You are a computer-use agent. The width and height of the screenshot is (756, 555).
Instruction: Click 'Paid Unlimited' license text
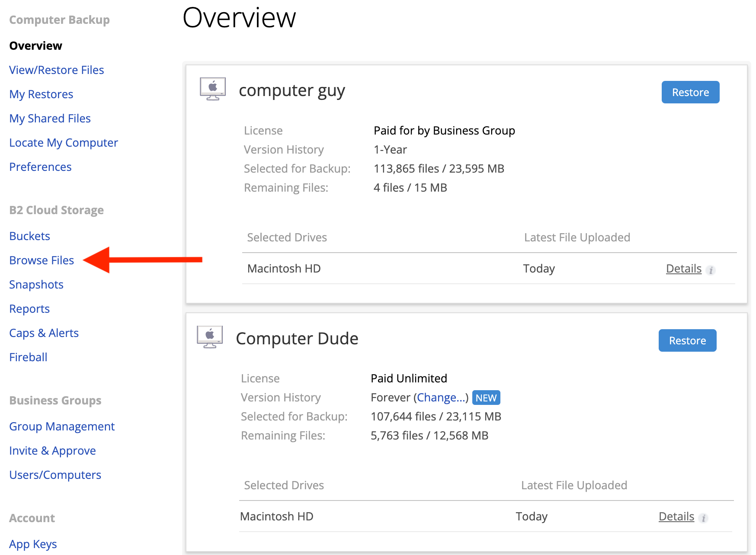click(x=409, y=379)
